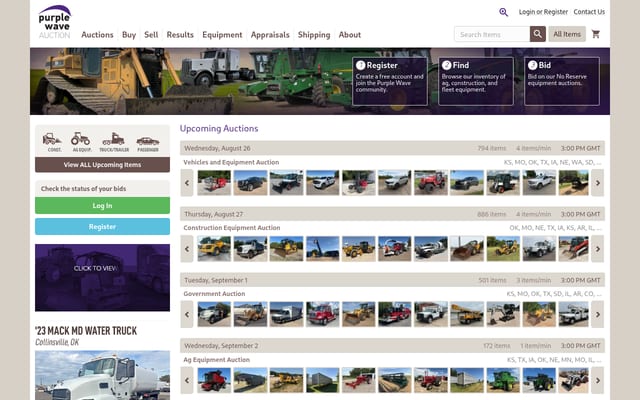This screenshot has width=640, height=400.
Task: Click the Contact Us link
Action: [x=589, y=12]
